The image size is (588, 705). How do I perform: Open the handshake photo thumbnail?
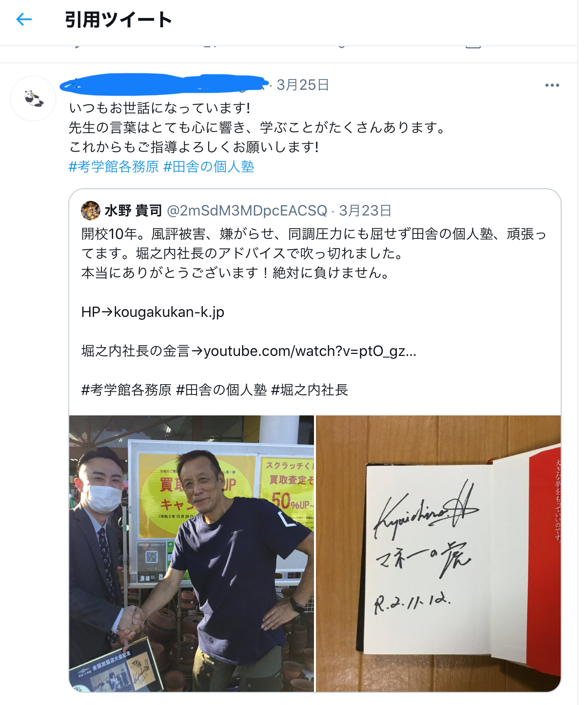[x=192, y=553]
